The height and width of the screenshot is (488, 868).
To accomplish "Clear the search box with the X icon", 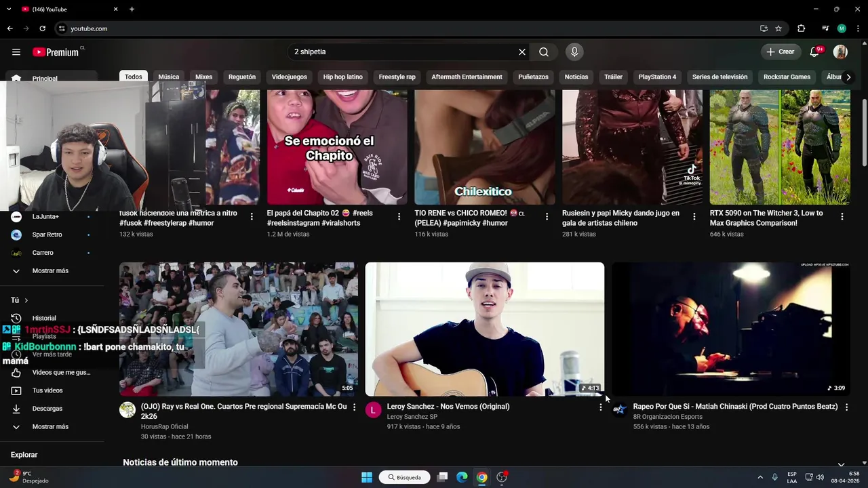I will 522,52.
